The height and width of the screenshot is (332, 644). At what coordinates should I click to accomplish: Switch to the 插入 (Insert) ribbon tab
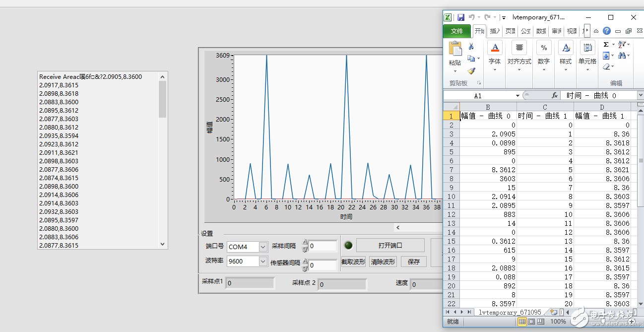[x=495, y=31]
